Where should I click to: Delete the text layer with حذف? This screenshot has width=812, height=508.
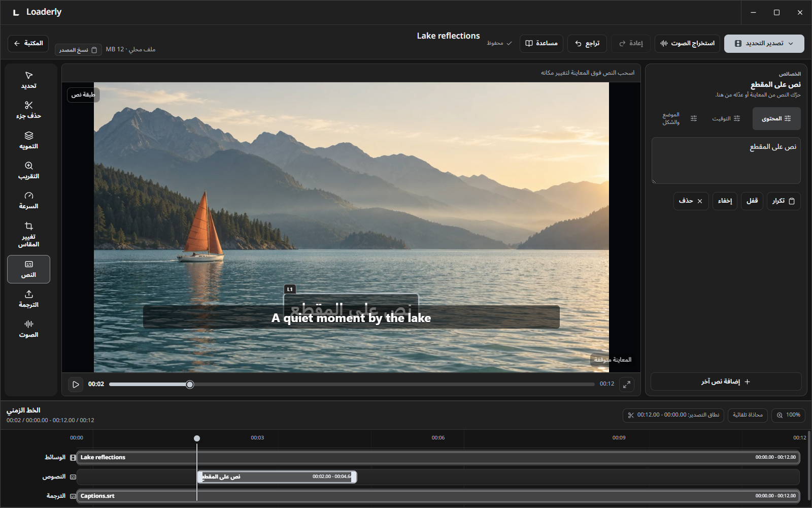(691, 201)
